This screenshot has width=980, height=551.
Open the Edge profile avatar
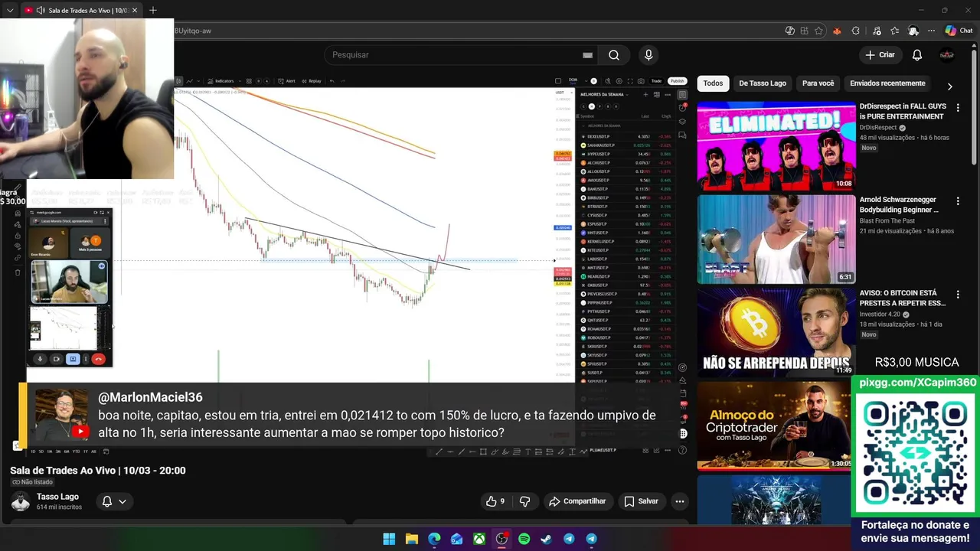click(x=913, y=31)
